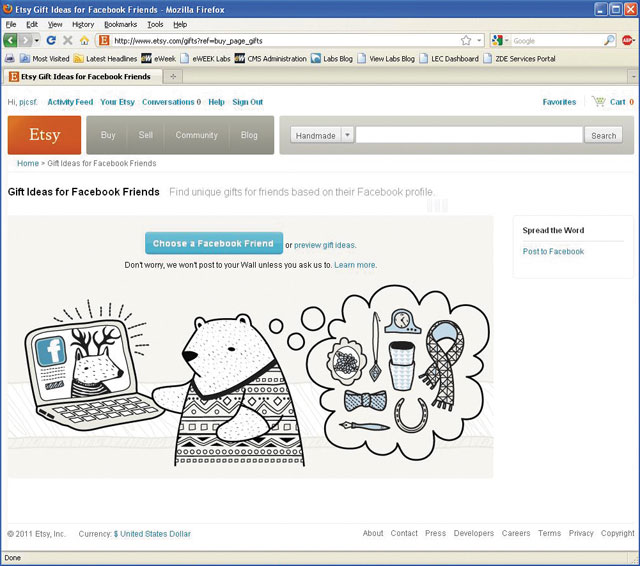The image size is (640, 566).
Task: Click the Etsy site favicon in address bar
Action: 104,40
